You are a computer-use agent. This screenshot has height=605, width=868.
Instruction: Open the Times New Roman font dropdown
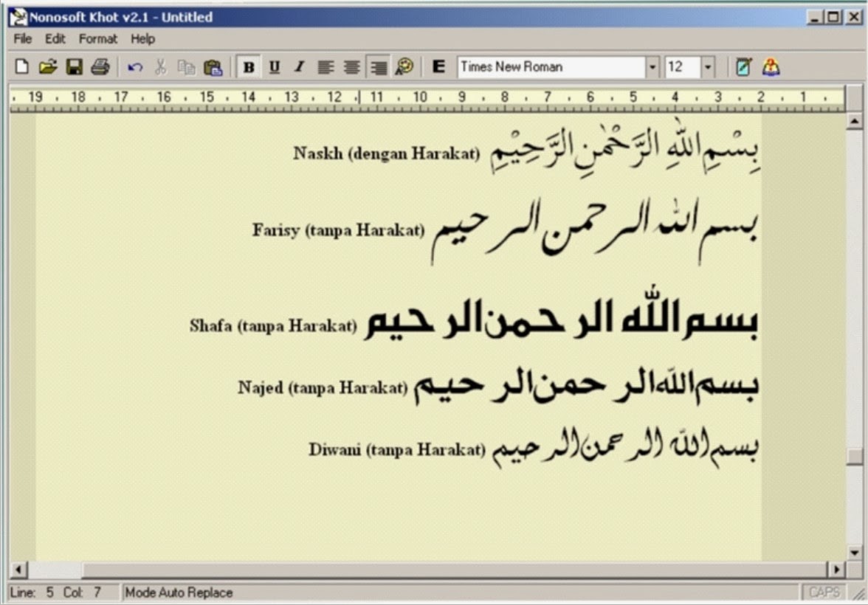click(x=554, y=66)
